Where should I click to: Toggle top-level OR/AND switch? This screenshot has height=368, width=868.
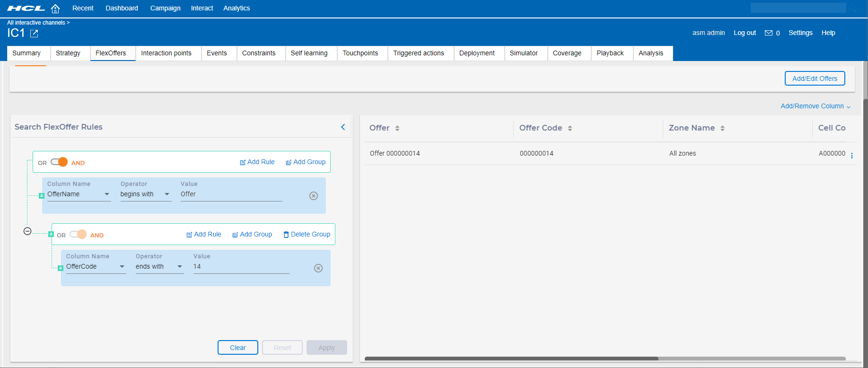(x=60, y=162)
